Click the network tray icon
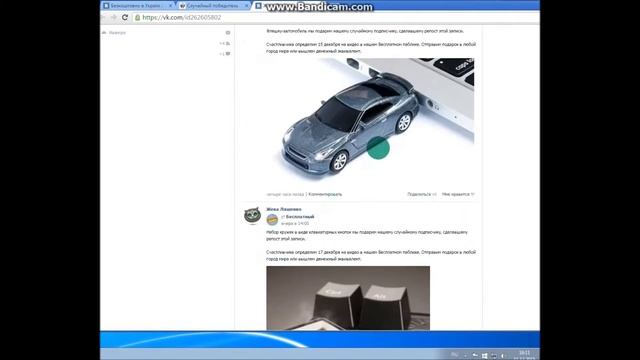The image size is (640, 360). pyautogui.click(x=493, y=356)
